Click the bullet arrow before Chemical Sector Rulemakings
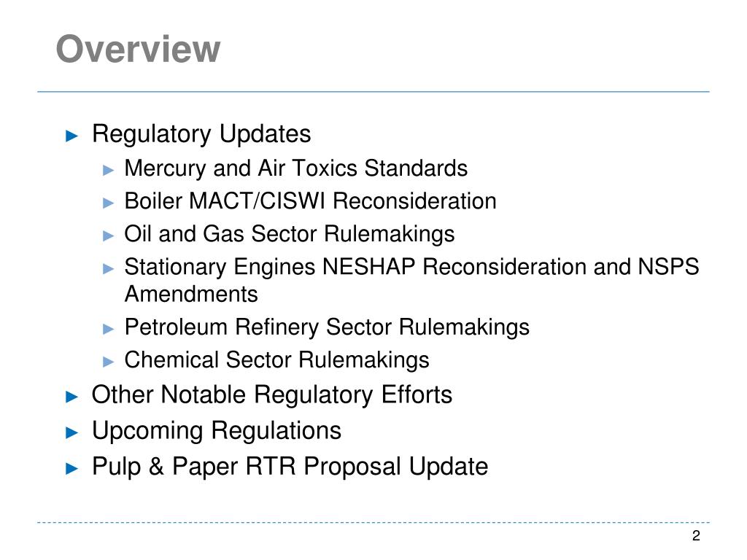Screen dimensions: 747x560 click(109, 361)
